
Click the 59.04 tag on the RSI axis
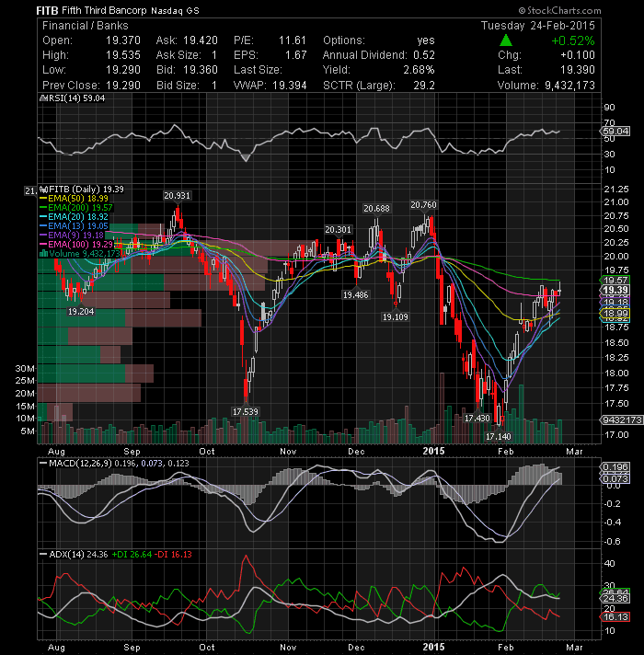[x=615, y=132]
